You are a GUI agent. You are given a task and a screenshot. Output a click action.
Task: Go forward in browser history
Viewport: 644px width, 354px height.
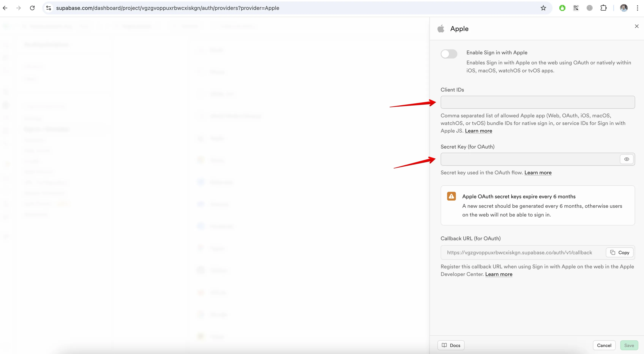coord(18,8)
